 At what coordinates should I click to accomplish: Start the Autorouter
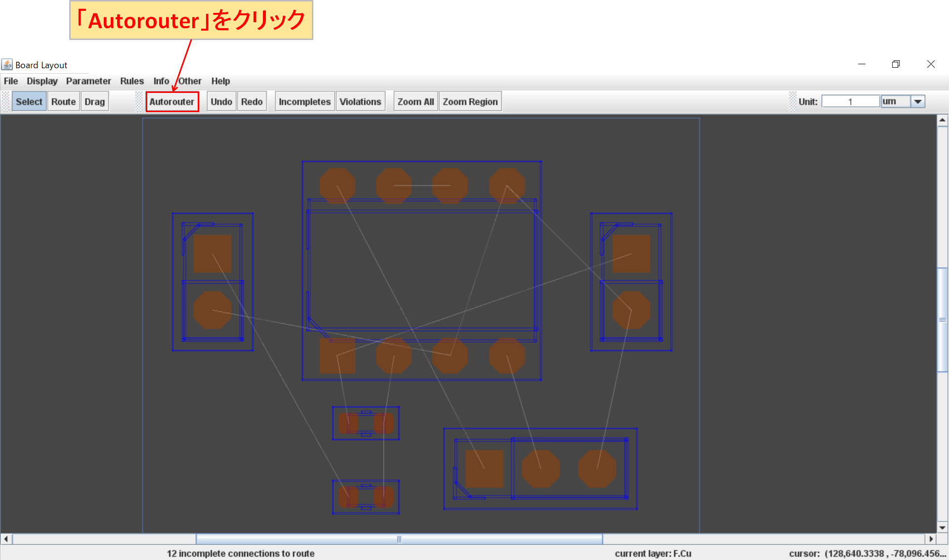click(173, 101)
